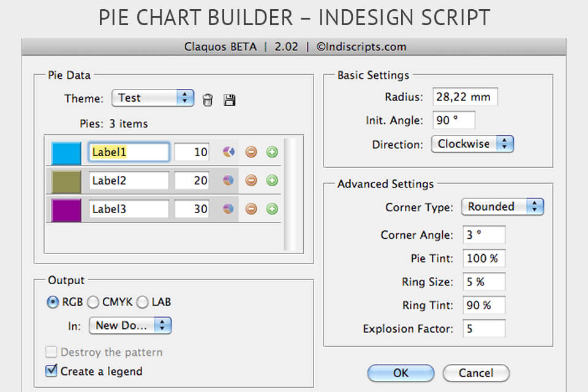Remove the Label2 slice

[251, 180]
